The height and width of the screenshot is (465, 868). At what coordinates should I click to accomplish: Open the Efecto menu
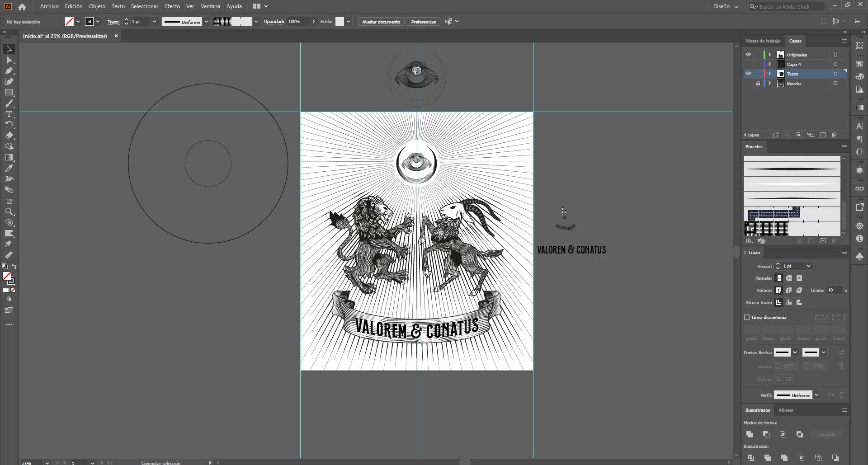tap(172, 6)
